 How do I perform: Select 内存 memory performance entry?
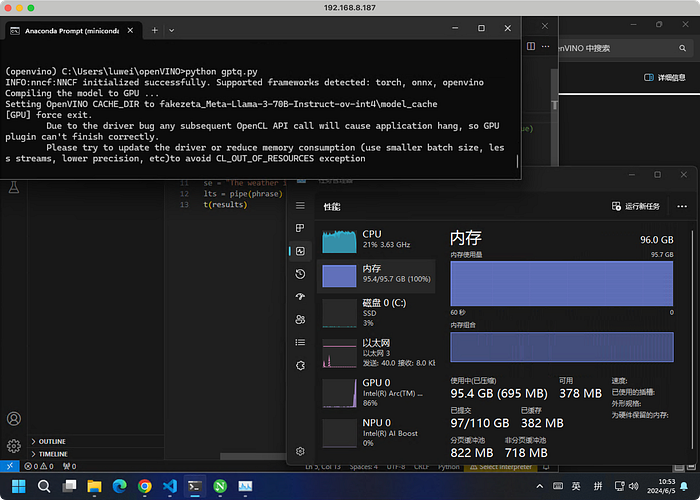376,275
